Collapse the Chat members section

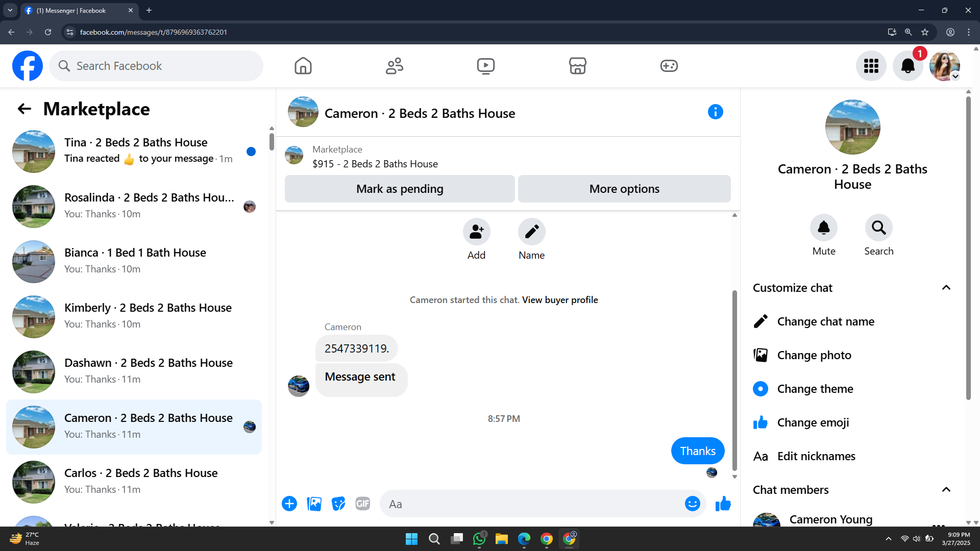coord(946,490)
